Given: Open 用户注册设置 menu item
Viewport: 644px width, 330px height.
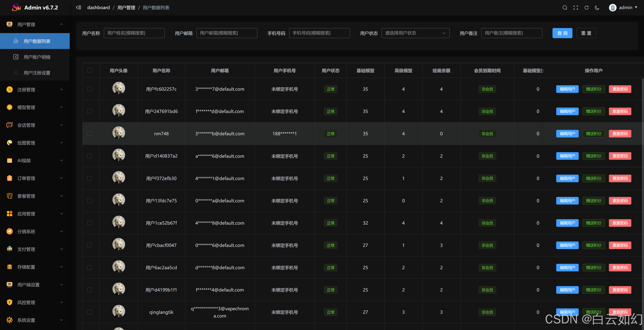Looking at the screenshot, I should click(x=37, y=73).
